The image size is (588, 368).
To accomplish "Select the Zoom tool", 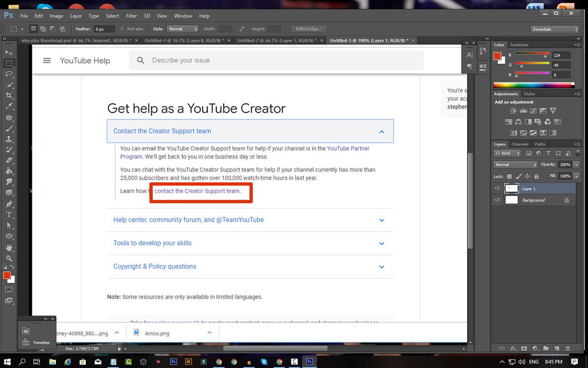I will [9, 258].
